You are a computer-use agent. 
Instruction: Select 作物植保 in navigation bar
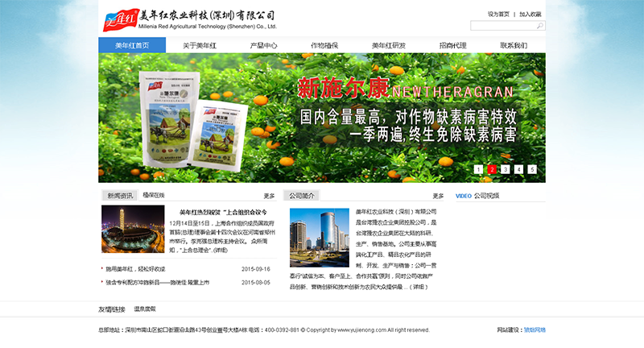tap(324, 46)
